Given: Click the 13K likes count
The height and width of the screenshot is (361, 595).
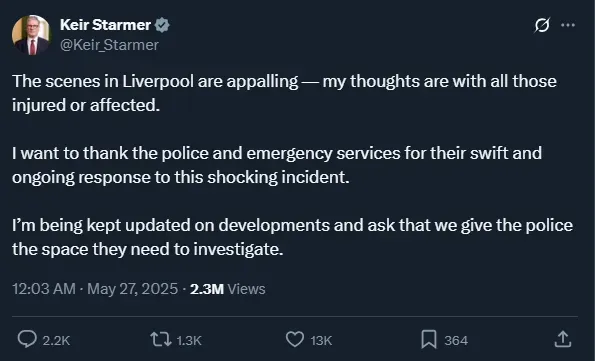Looking at the screenshot, I should [321, 341].
